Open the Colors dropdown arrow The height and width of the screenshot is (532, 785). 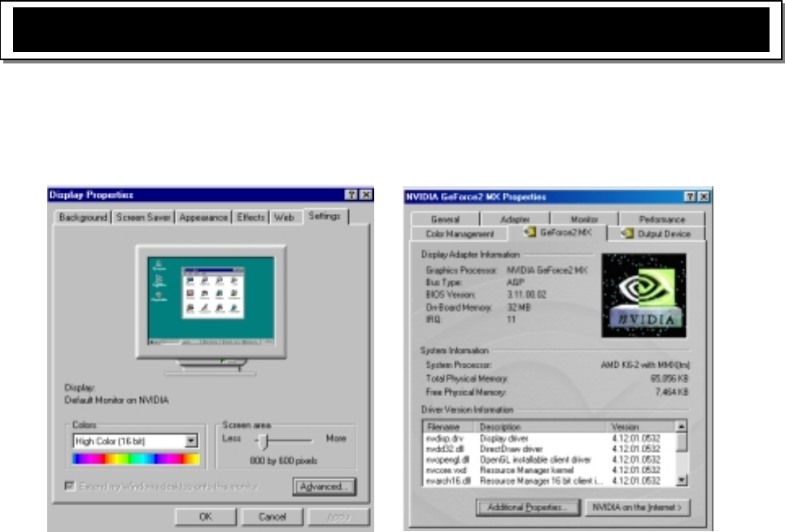[x=190, y=441]
